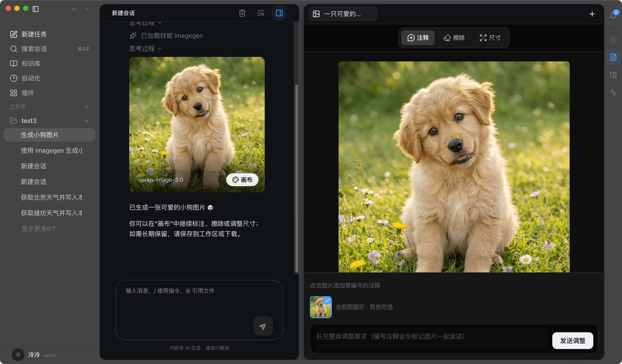The height and width of the screenshot is (364, 622).
Task: Open 搜索会话 search conversations
Action: 49,49
